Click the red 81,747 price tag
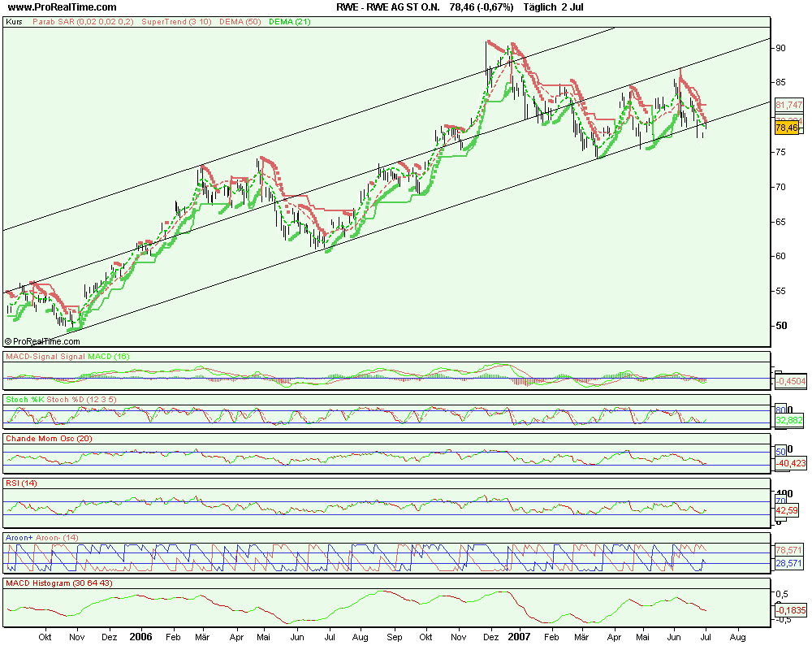812x650 pixels. 788,105
